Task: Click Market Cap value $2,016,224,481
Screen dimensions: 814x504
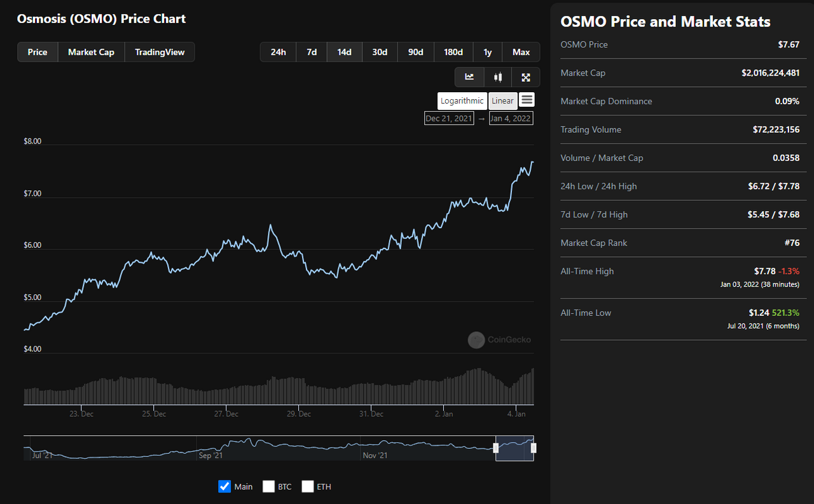Action: 770,73
